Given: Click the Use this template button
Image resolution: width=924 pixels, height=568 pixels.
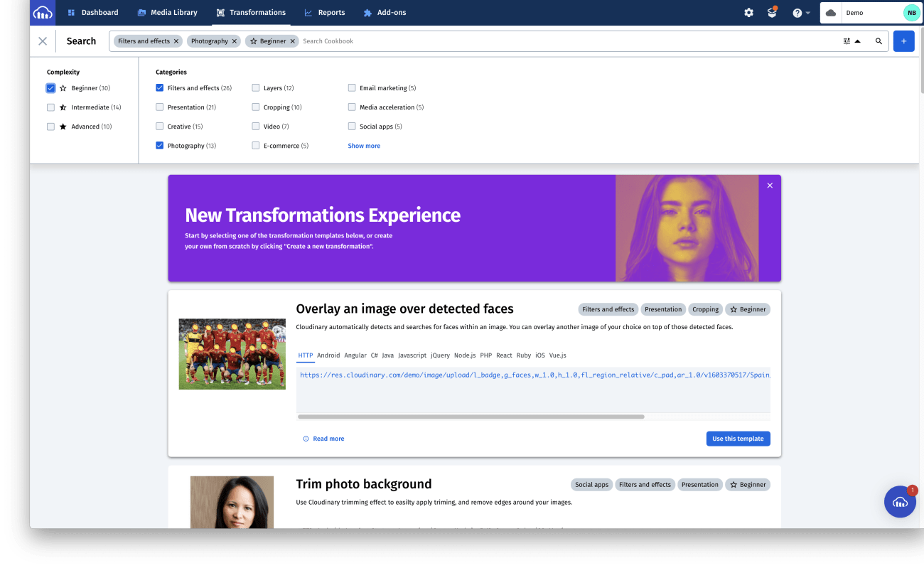Looking at the screenshot, I should click(x=738, y=439).
